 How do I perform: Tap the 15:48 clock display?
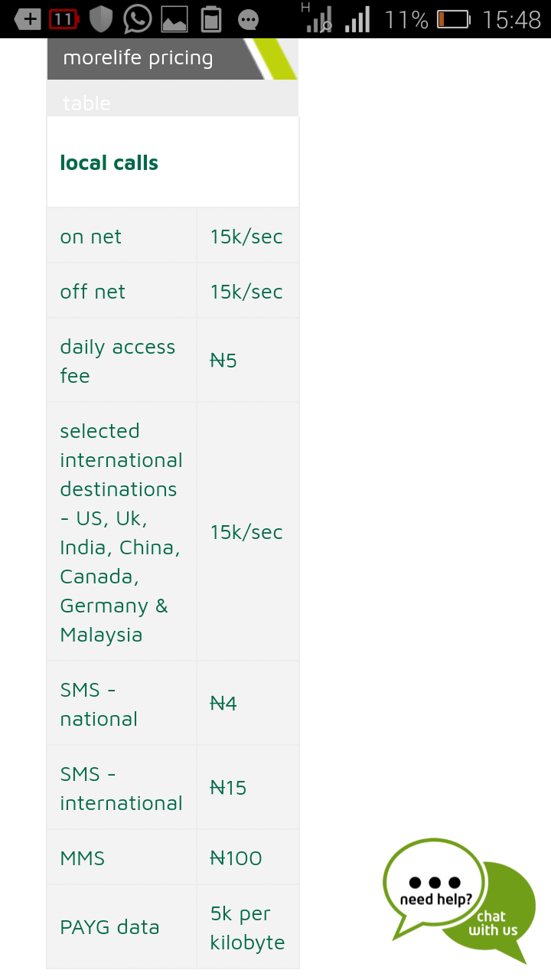512,19
